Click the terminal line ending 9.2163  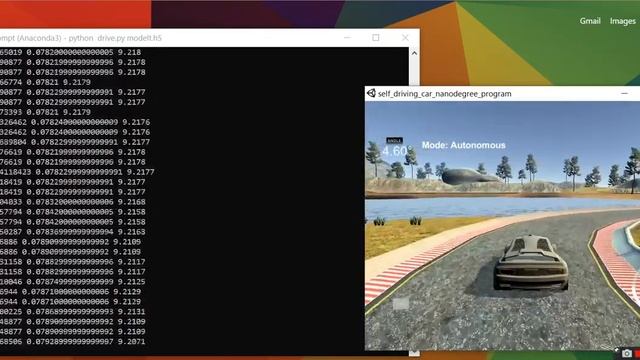[x=73, y=232]
